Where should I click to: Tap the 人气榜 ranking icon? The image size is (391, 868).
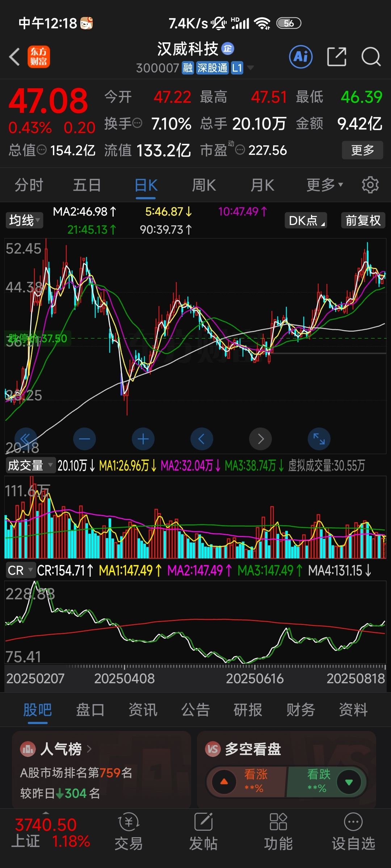(28, 749)
